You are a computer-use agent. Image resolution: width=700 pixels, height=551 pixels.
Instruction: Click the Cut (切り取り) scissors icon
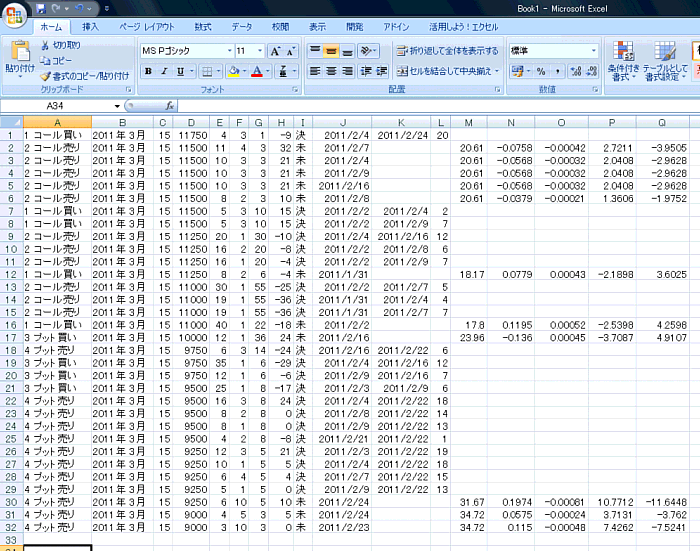[x=46, y=45]
